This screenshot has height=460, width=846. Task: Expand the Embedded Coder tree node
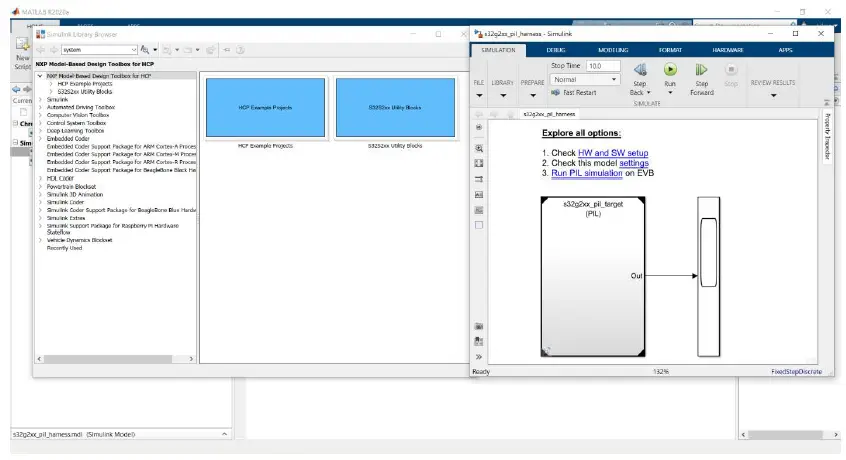tap(40, 139)
